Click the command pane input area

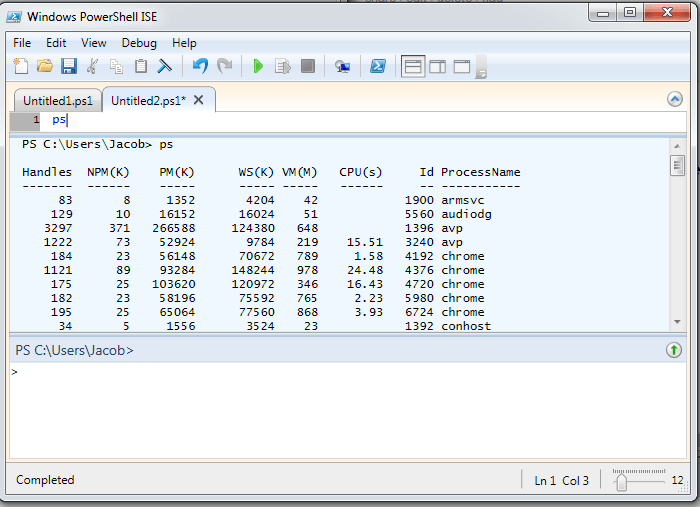pyautogui.click(x=347, y=410)
